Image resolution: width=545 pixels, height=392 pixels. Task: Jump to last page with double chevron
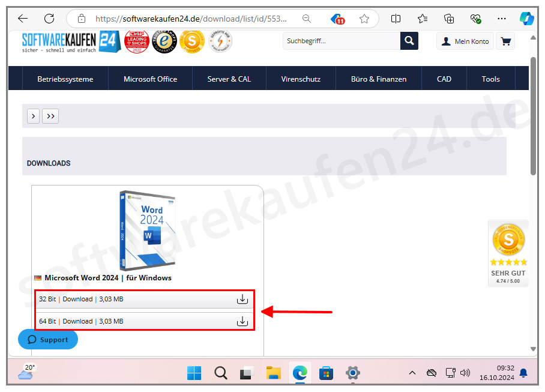pyautogui.click(x=50, y=116)
